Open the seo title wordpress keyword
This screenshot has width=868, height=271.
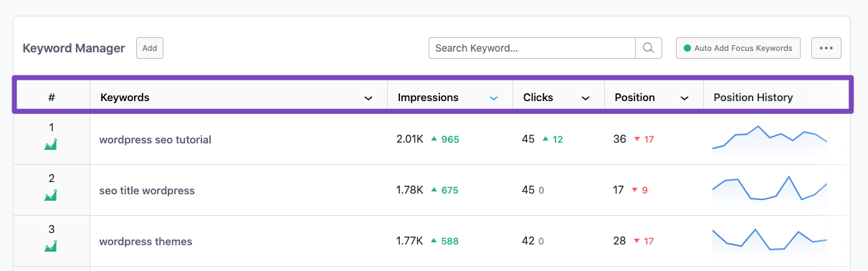[x=147, y=191]
